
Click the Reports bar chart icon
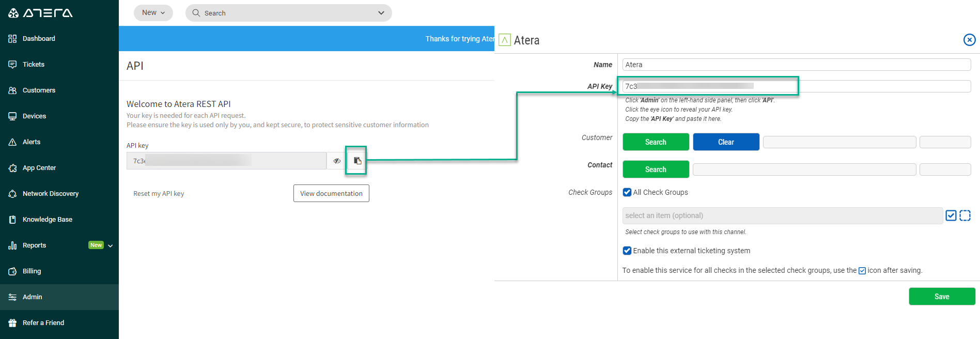(x=12, y=245)
